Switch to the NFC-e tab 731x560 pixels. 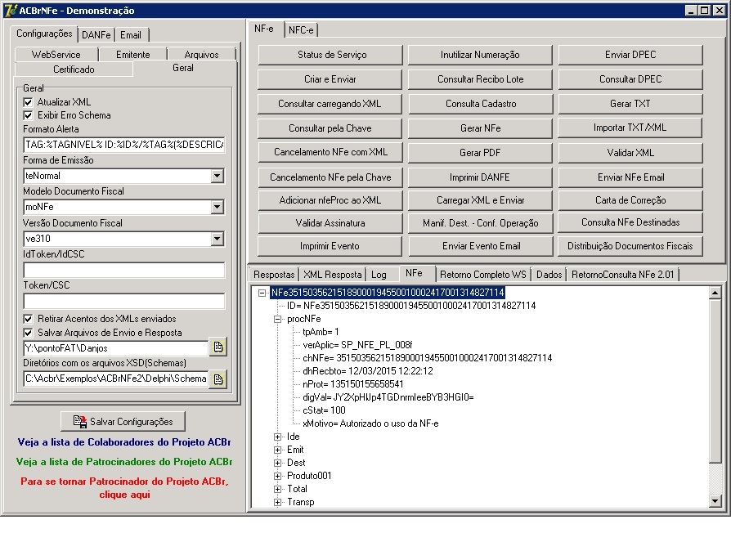coord(301,30)
